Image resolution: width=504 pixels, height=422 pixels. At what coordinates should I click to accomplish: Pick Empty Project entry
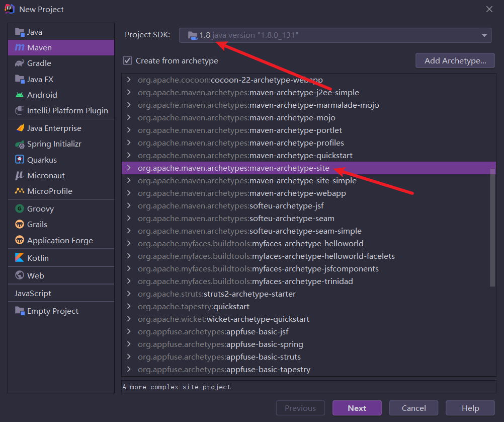(61, 311)
